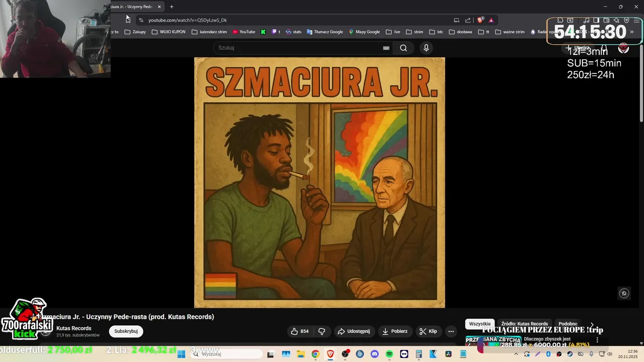This screenshot has height=362, width=644.
Task: Switch to Brave browser in taskbar
Action: tap(330, 354)
